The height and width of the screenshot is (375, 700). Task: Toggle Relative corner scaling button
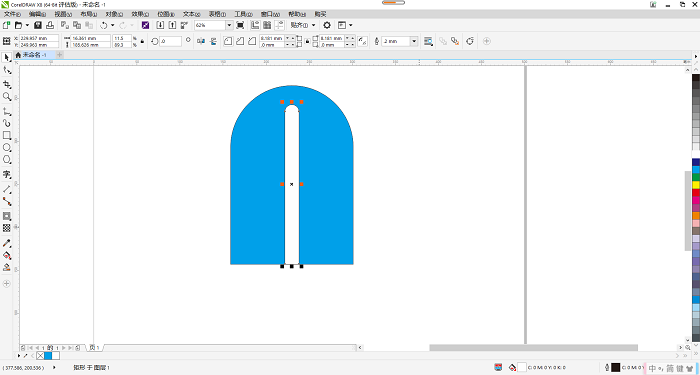362,41
